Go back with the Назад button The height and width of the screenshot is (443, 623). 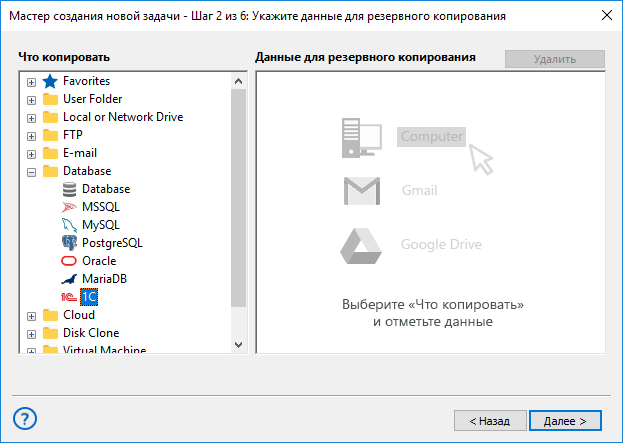pyautogui.click(x=490, y=421)
